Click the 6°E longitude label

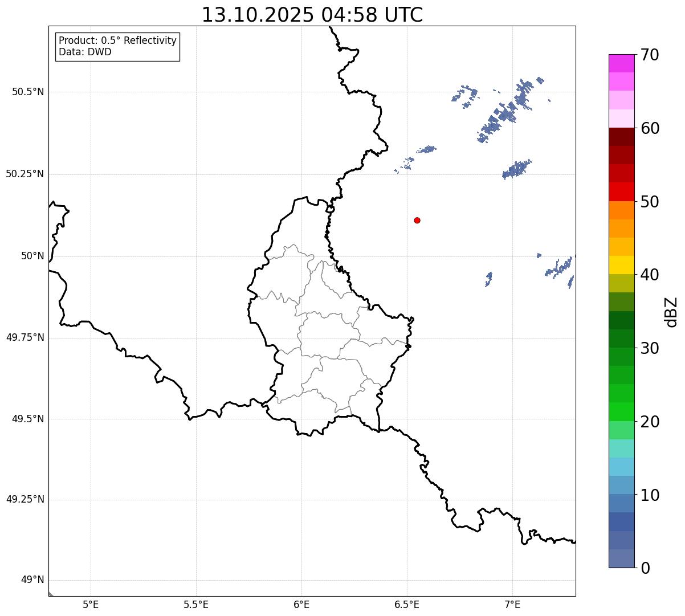pyautogui.click(x=301, y=604)
